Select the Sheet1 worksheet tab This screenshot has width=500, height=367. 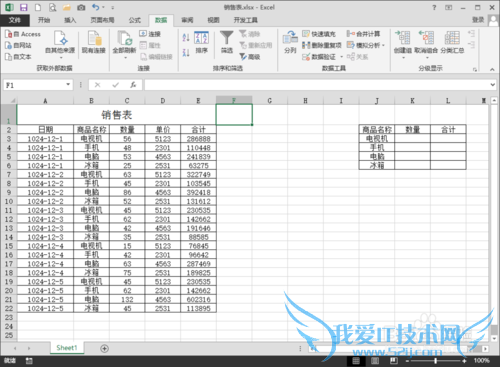[x=67, y=348]
